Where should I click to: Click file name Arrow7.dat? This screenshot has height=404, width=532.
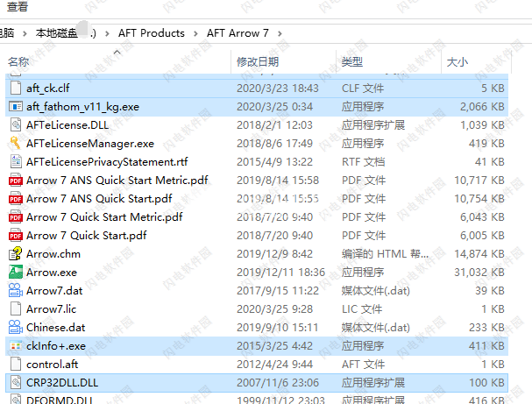(x=54, y=291)
